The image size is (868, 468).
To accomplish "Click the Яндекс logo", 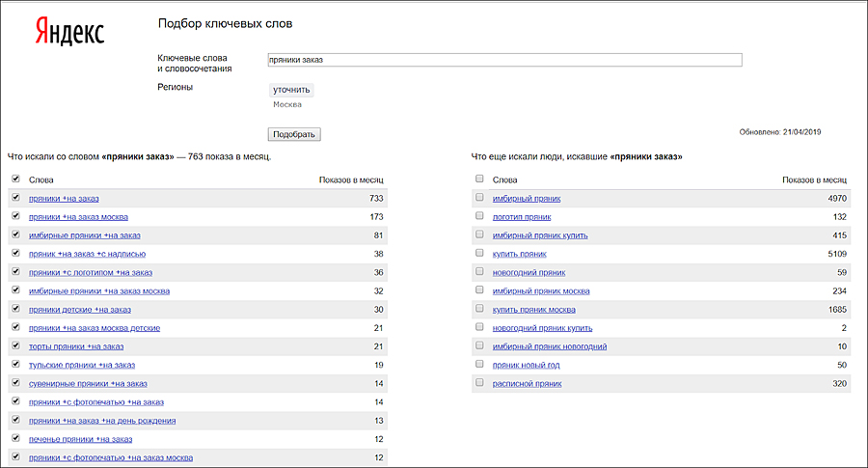I will point(70,32).
